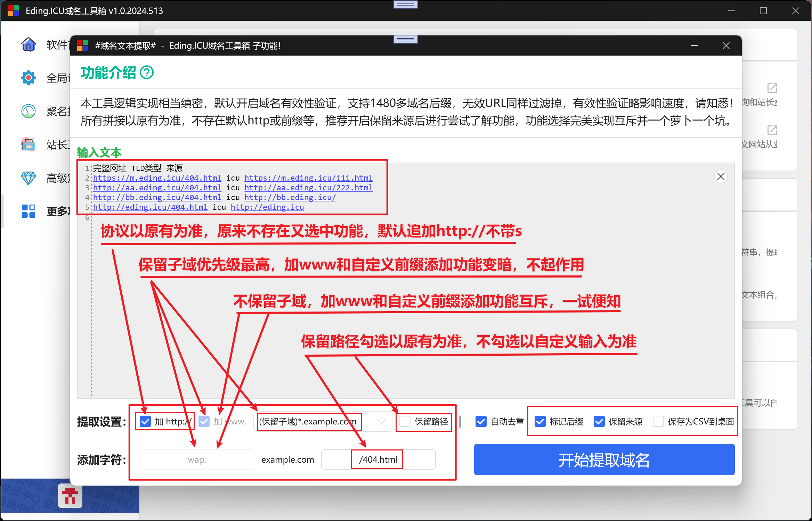Open the four-squares more tools icon
Screen dimensions: 812x521
tap(29, 211)
